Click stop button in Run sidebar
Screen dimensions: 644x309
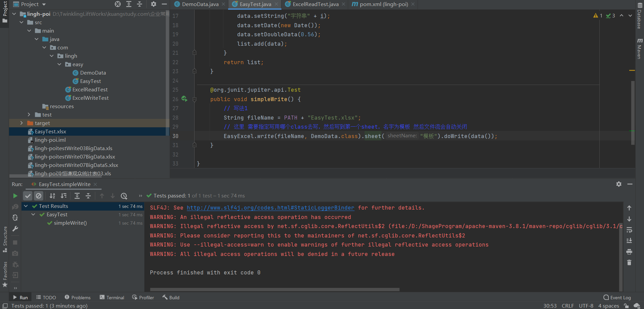[x=15, y=242]
